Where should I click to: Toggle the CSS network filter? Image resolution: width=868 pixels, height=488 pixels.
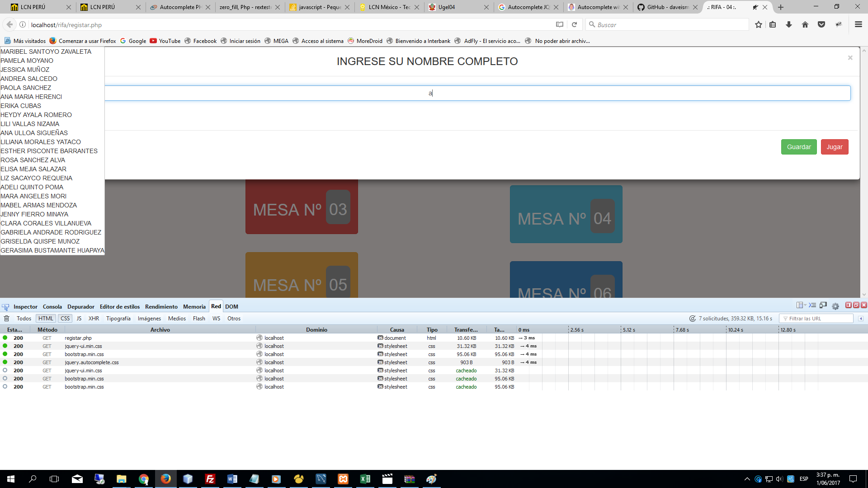(65, 319)
